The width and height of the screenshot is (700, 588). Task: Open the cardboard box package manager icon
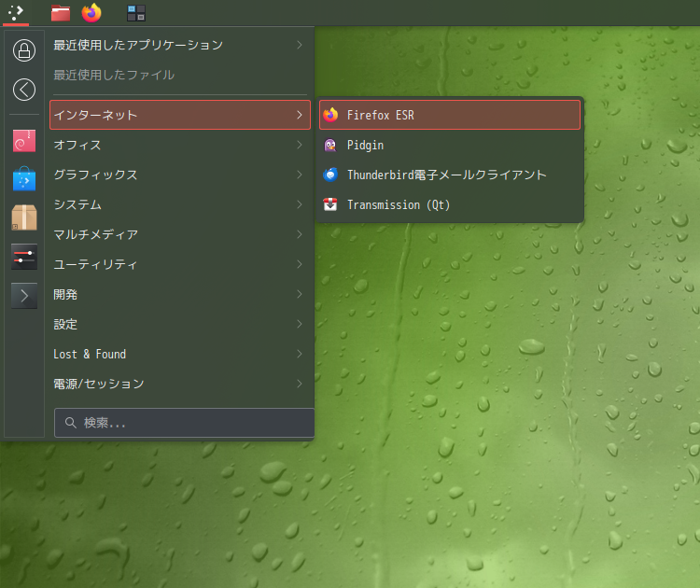click(24, 217)
